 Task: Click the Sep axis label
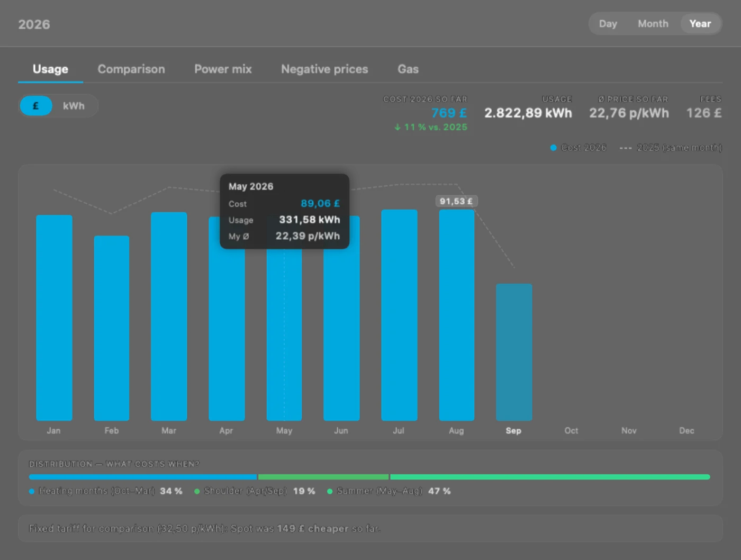(x=513, y=431)
